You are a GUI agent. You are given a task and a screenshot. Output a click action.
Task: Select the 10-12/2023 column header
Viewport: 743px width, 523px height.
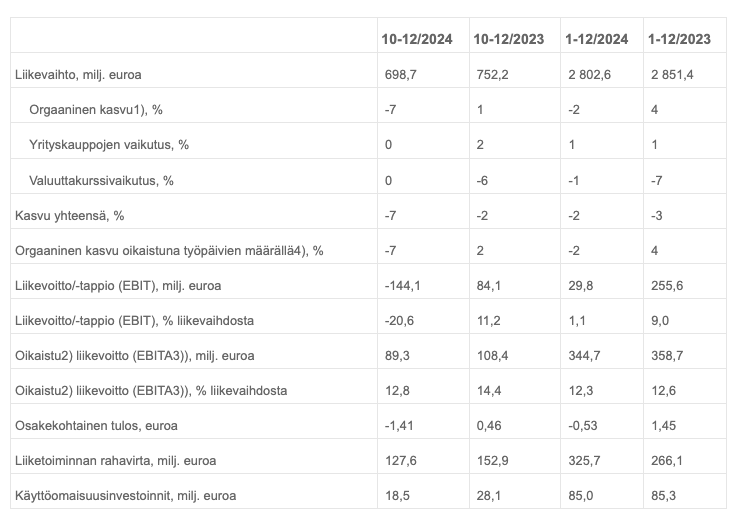[x=508, y=39]
